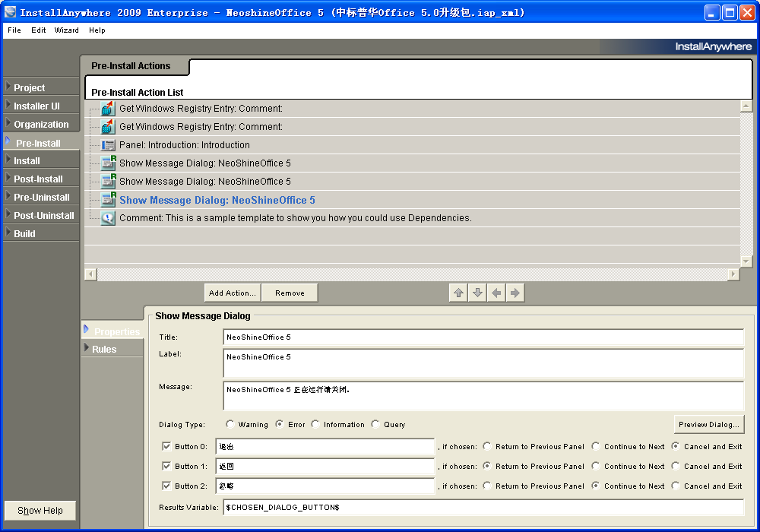
Task: Set Button 0 to Continue to Next
Action: click(596, 446)
